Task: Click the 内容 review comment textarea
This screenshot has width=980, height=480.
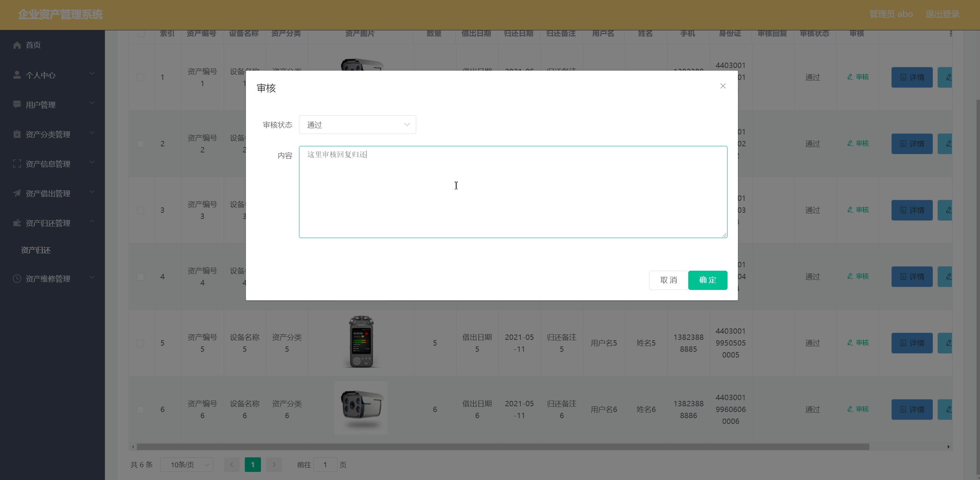Action: (x=512, y=192)
